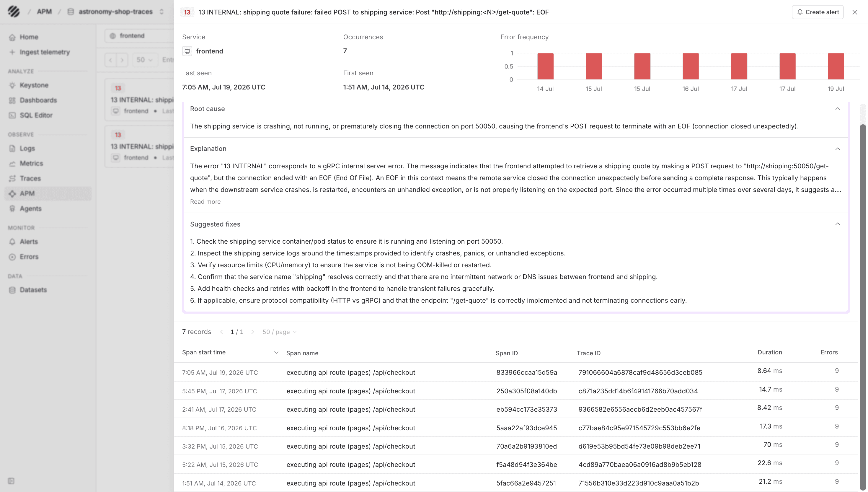Click Span ID 250a305f08a140db
Screen dimensions: 868x492
[x=526, y=391]
